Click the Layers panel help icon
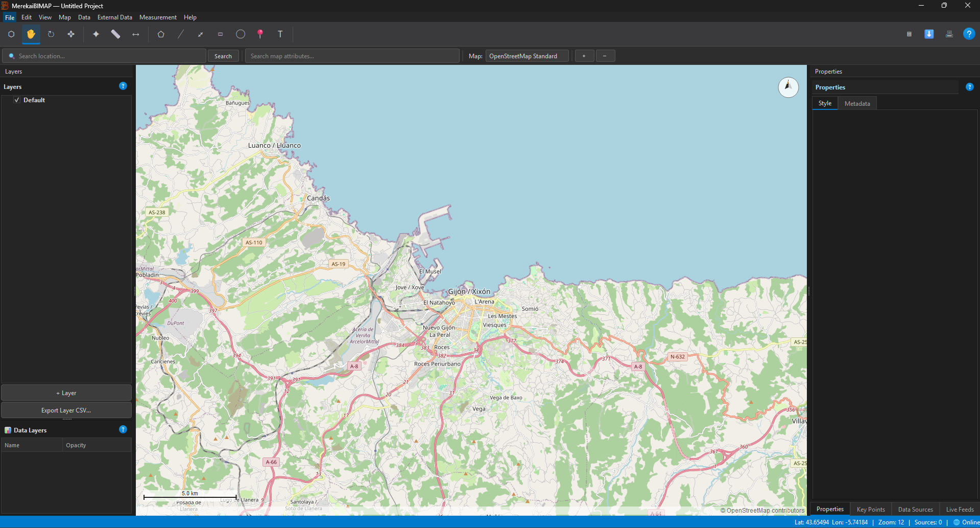This screenshot has width=980, height=528. click(x=123, y=86)
